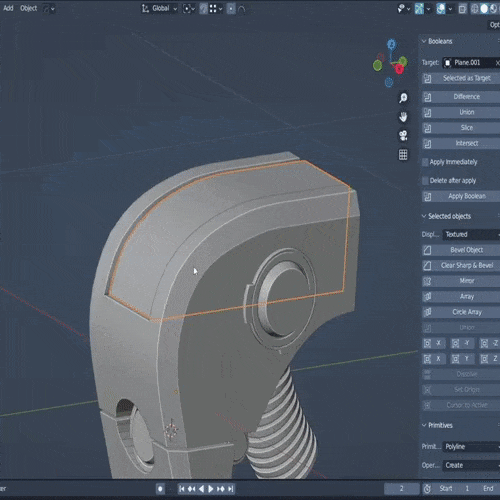Open the Polyline primitive type dropdown
Image resolution: width=500 pixels, height=500 pixels.
coord(471,447)
